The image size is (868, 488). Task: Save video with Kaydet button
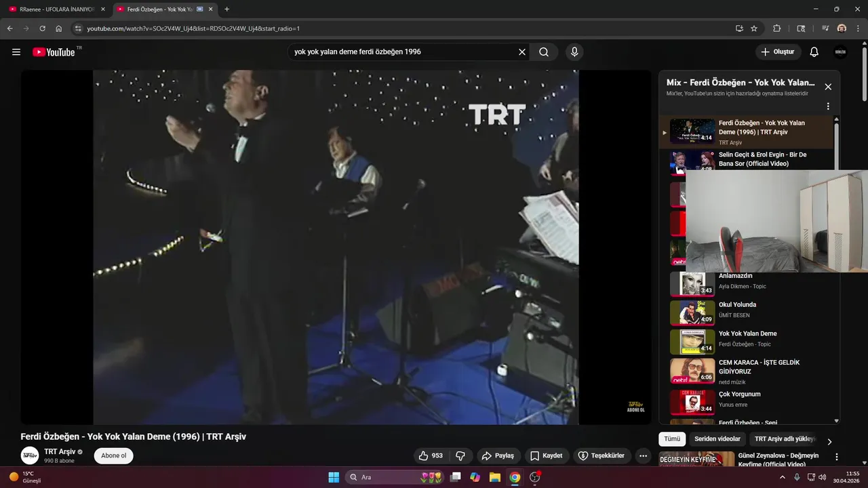(547, 455)
